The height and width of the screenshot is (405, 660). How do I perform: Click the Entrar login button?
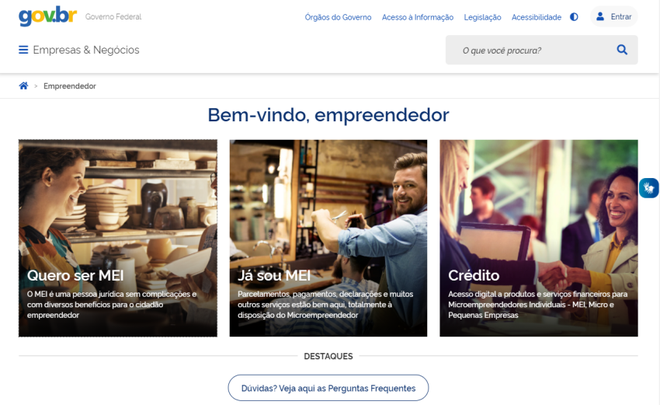coord(614,16)
